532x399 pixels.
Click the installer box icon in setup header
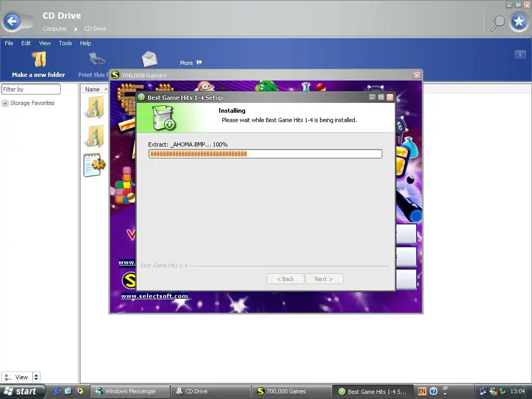tap(164, 118)
